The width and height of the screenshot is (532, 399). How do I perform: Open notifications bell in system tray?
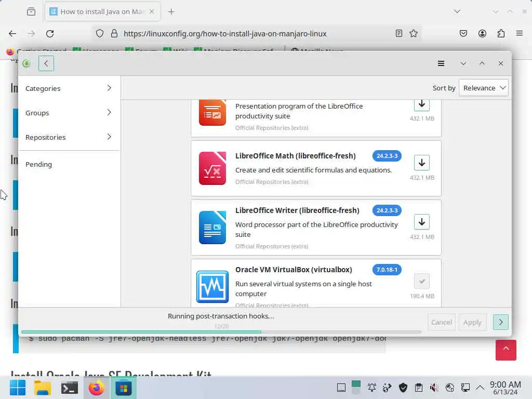[371, 388]
